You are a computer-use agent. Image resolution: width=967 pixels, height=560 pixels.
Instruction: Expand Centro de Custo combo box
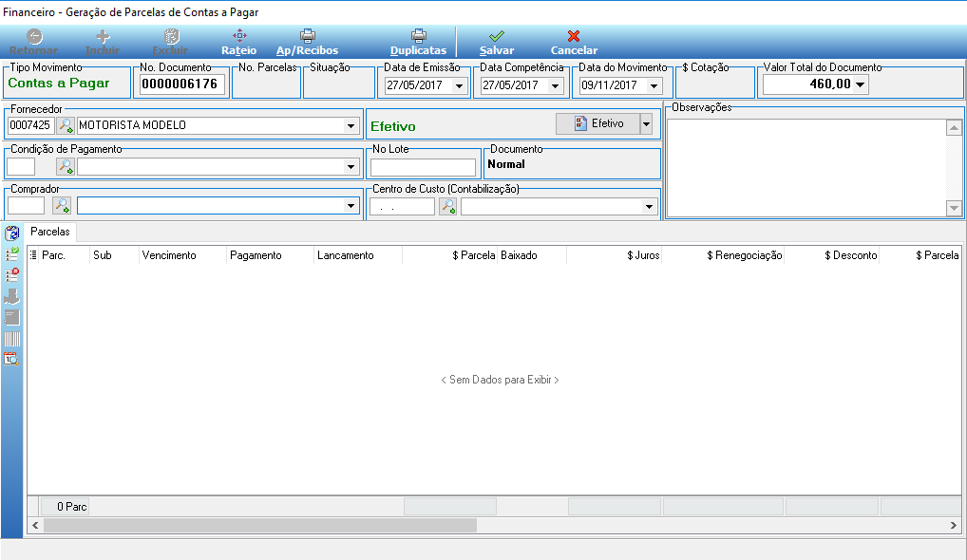point(649,206)
